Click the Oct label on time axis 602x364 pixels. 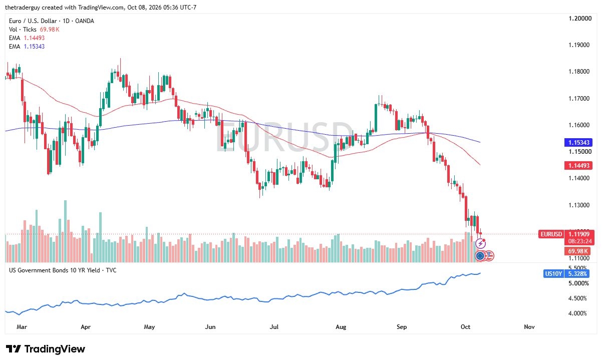[466, 327]
